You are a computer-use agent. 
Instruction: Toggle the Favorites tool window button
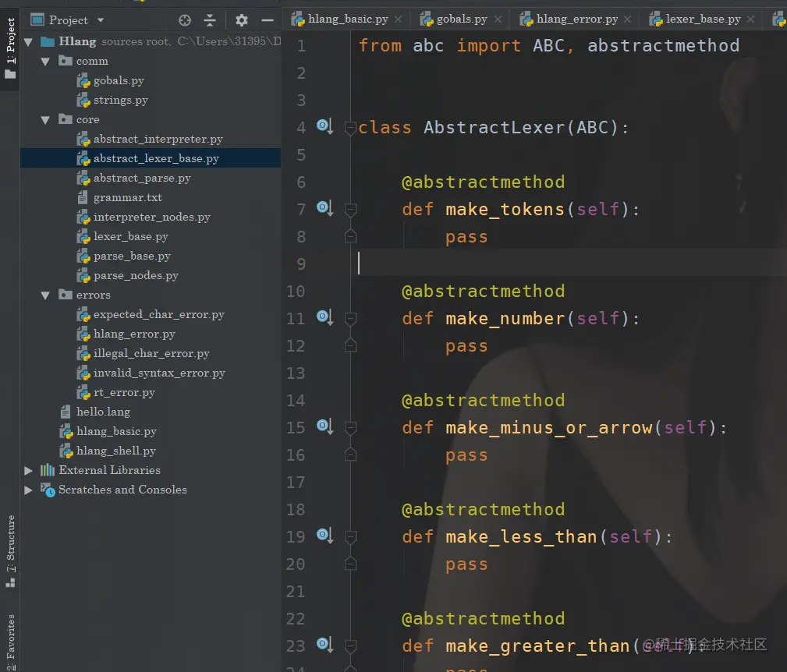point(10,642)
